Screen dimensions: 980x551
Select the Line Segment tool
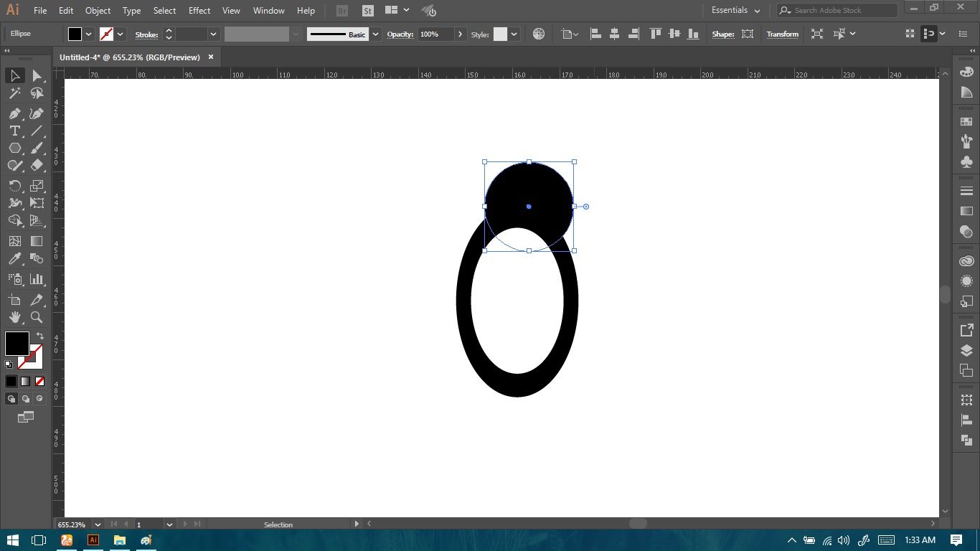37,131
